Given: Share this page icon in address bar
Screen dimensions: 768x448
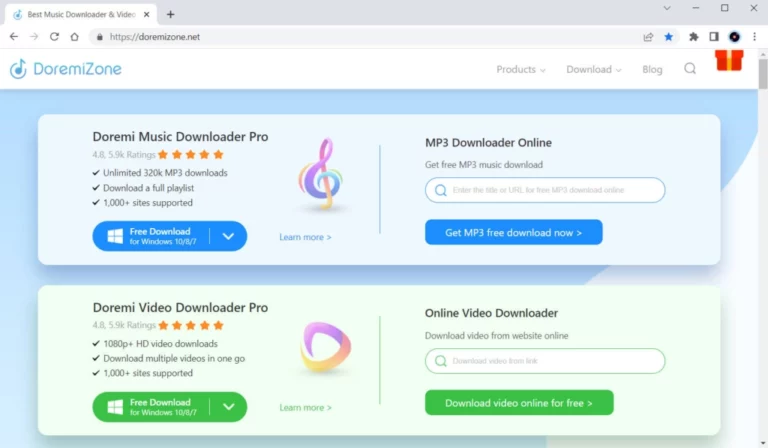Looking at the screenshot, I should click(x=648, y=37).
